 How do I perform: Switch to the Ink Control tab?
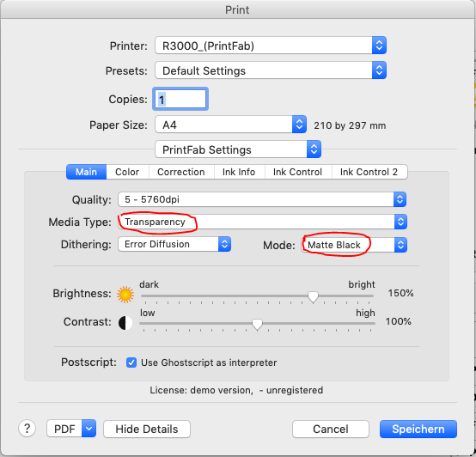click(297, 172)
